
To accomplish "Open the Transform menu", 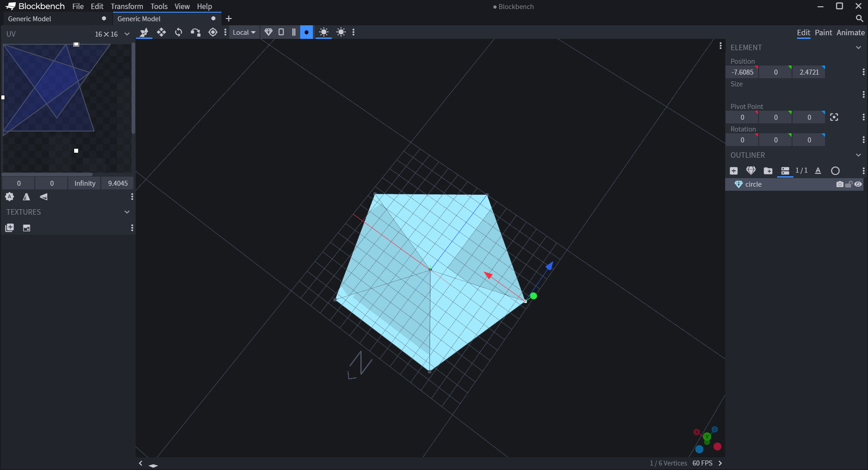I will click(x=127, y=6).
